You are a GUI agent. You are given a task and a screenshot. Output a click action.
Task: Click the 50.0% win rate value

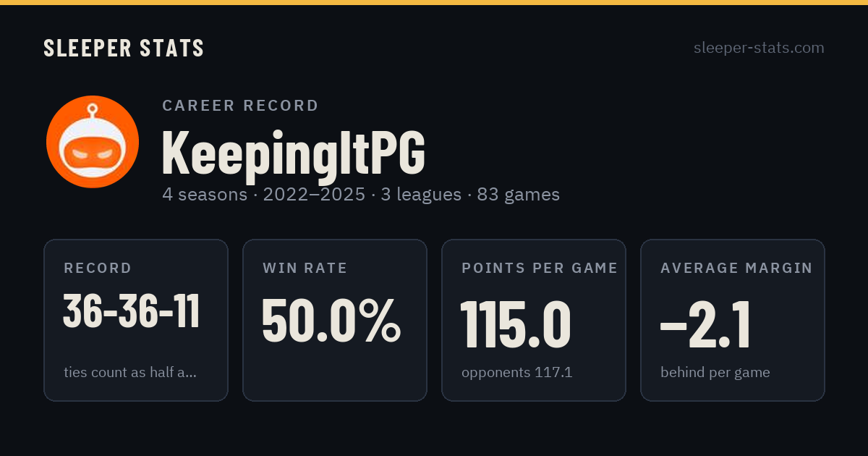pos(331,321)
